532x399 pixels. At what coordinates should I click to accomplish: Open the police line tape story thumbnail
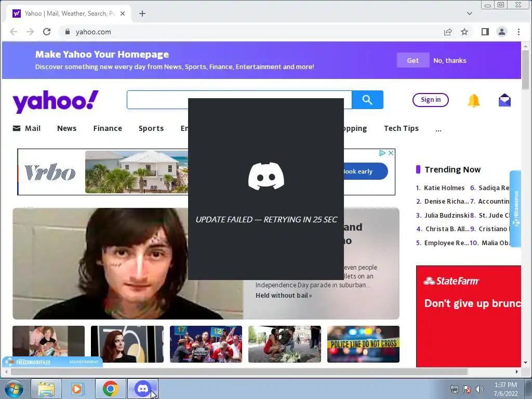click(363, 344)
